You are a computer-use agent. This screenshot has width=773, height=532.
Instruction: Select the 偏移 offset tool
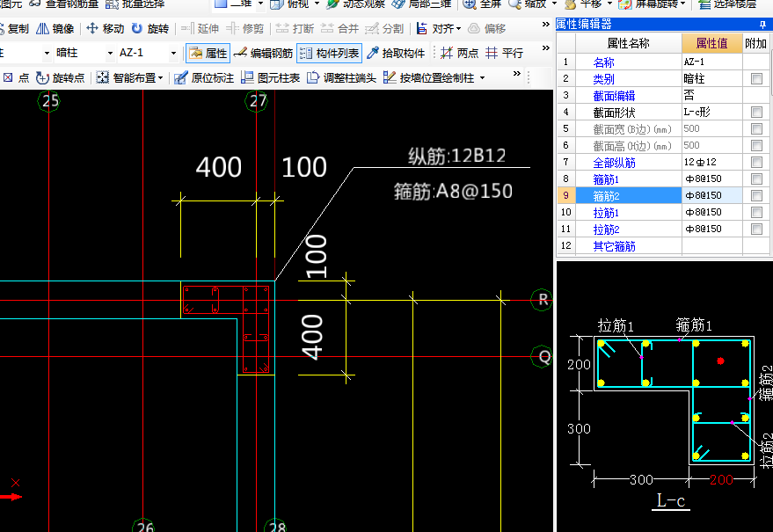click(486, 29)
